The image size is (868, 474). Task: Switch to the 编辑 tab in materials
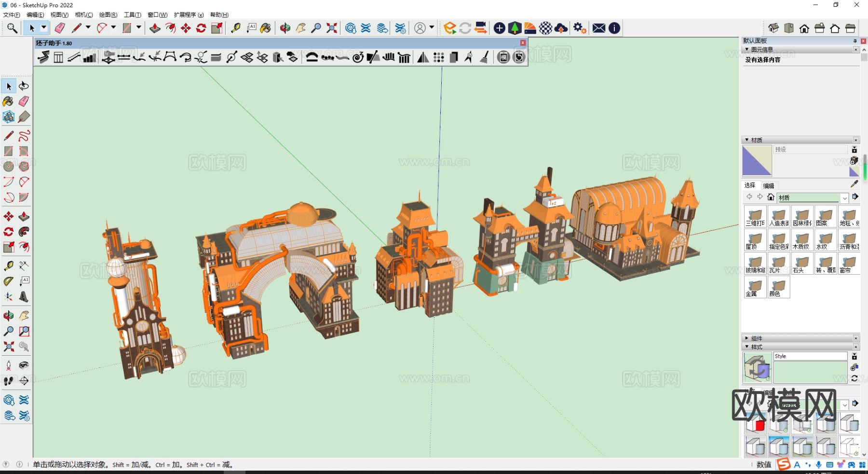769,186
